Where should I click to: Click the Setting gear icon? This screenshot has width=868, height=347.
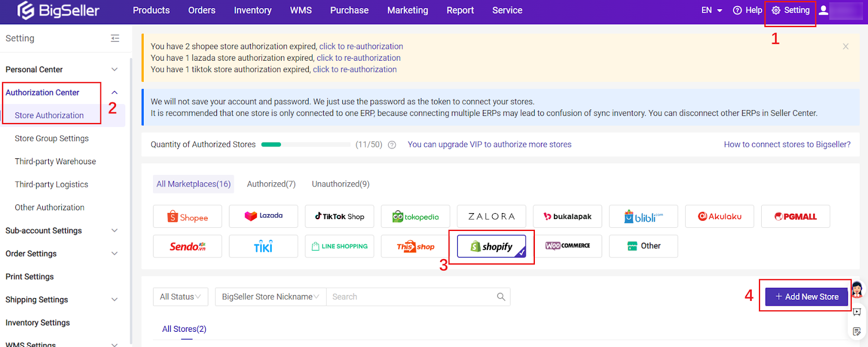click(x=776, y=10)
